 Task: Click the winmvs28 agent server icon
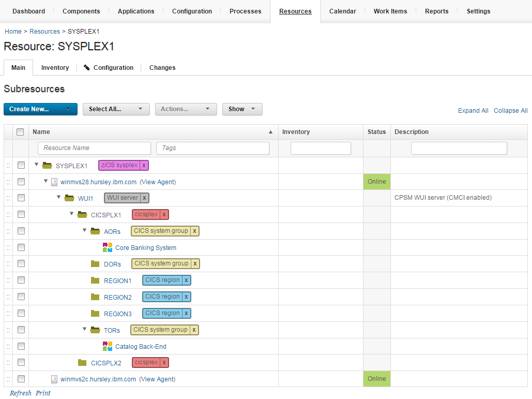pyautogui.click(x=54, y=182)
